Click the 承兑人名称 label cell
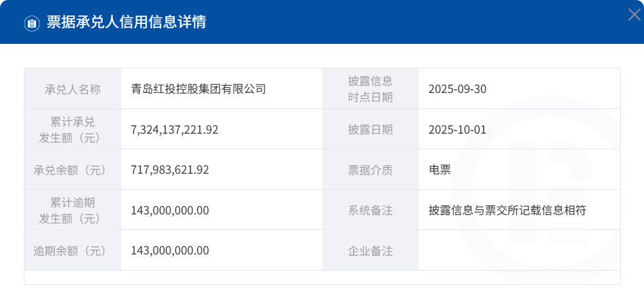Viewport: 644px width, 299px height. point(72,89)
